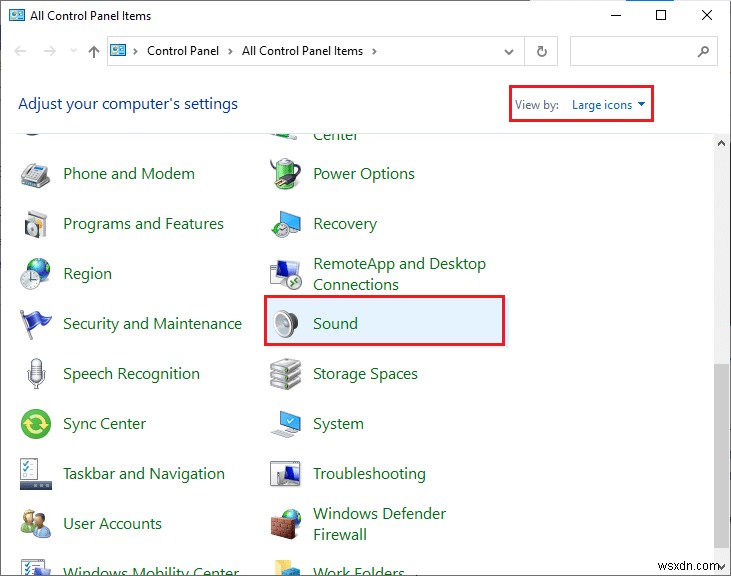The height and width of the screenshot is (576, 731).
Task: Refresh the Control Panel view
Action: (x=542, y=51)
